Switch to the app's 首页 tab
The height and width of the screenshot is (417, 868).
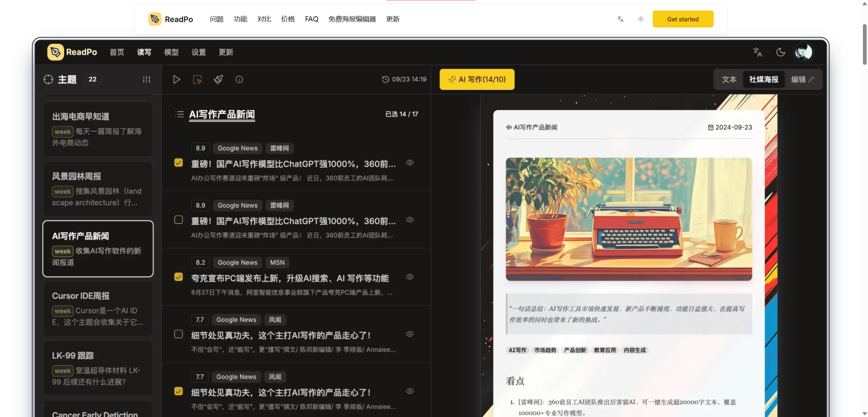tap(117, 52)
